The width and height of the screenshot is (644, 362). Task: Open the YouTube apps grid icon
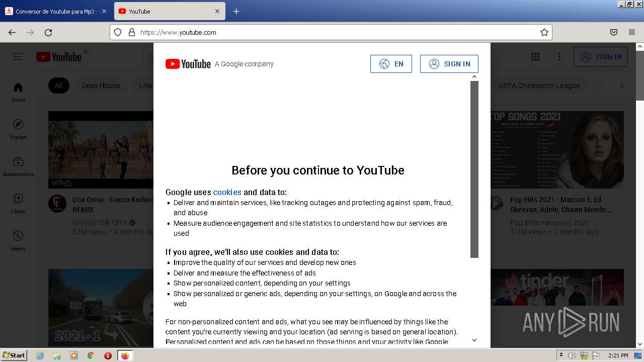(x=535, y=57)
